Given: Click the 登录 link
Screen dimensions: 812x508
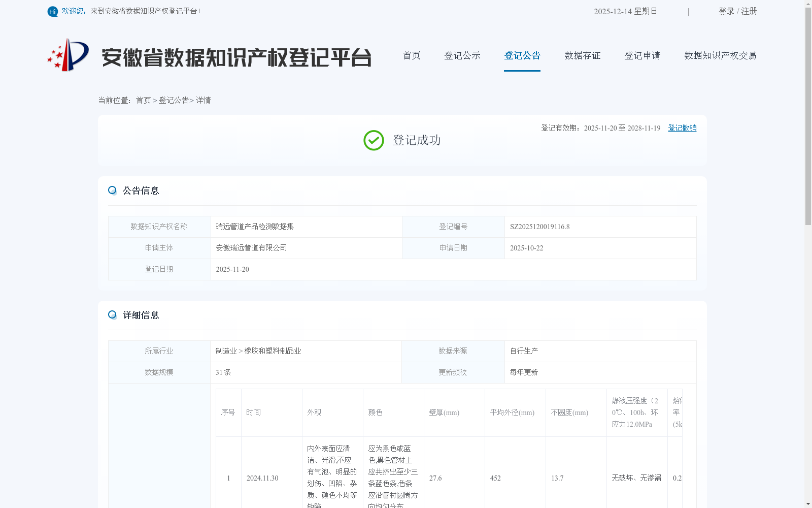Looking at the screenshot, I should (x=726, y=11).
